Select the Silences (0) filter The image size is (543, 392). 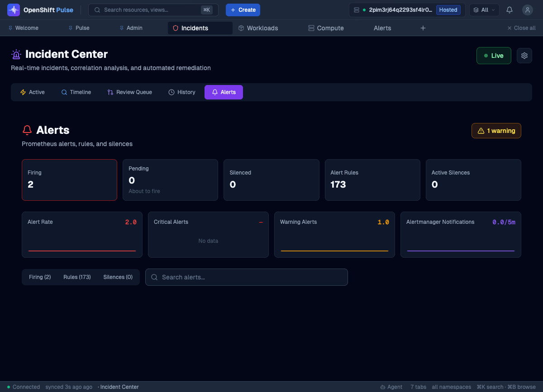[x=118, y=277]
